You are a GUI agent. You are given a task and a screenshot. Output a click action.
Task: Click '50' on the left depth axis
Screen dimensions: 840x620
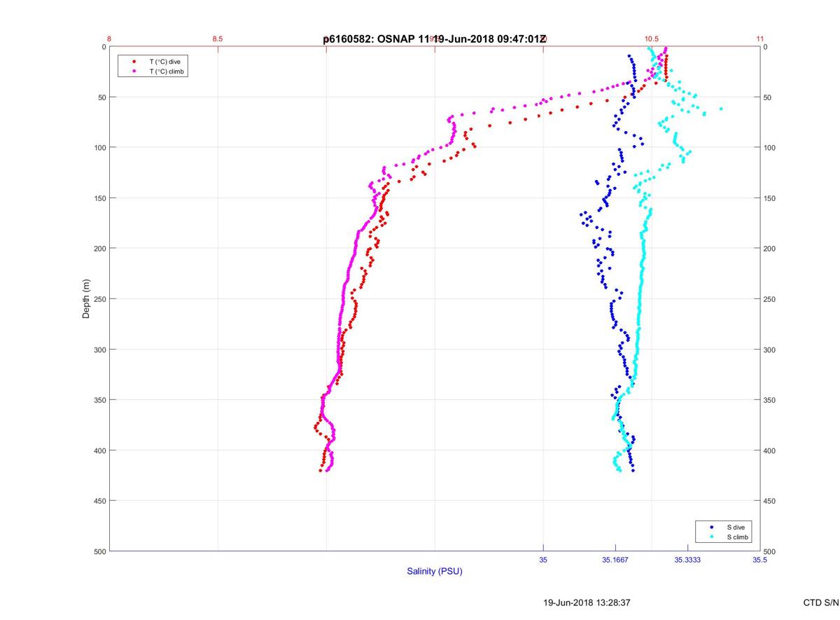coord(101,97)
